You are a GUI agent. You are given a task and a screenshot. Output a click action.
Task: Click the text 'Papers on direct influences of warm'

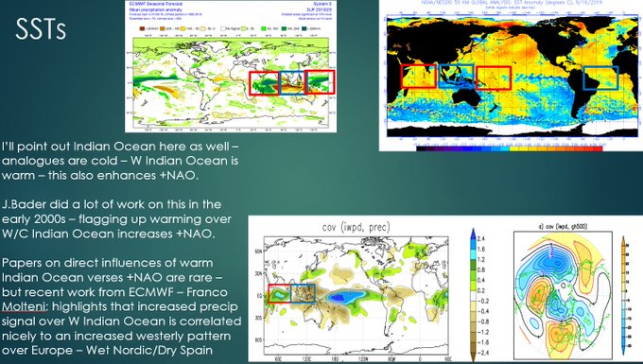[x=108, y=263]
